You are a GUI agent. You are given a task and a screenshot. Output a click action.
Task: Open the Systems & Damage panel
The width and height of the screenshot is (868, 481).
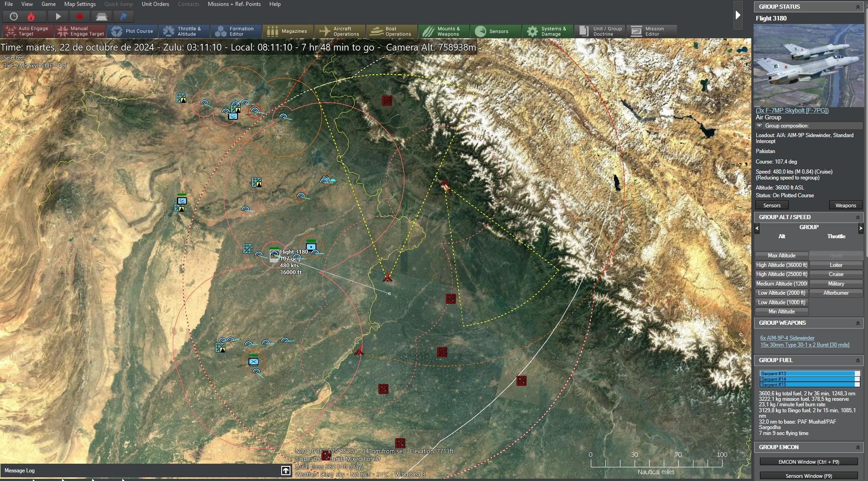tap(547, 31)
